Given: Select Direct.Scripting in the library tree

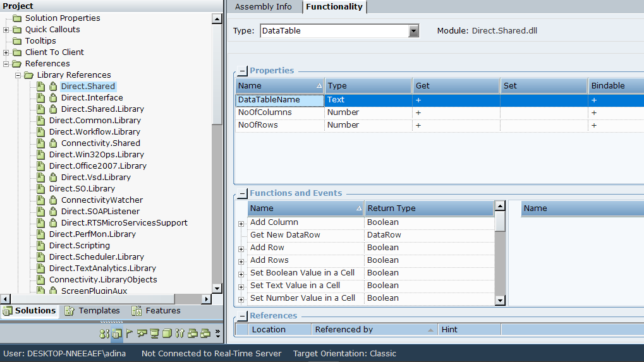Looking at the screenshot, I should (80, 246).
